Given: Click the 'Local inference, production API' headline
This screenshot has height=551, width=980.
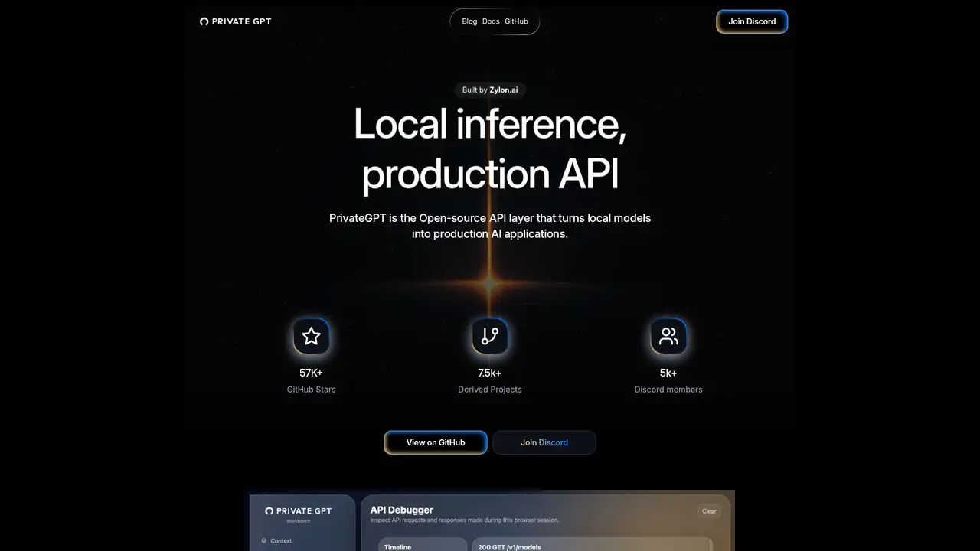Looking at the screenshot, I should [490, 148].
